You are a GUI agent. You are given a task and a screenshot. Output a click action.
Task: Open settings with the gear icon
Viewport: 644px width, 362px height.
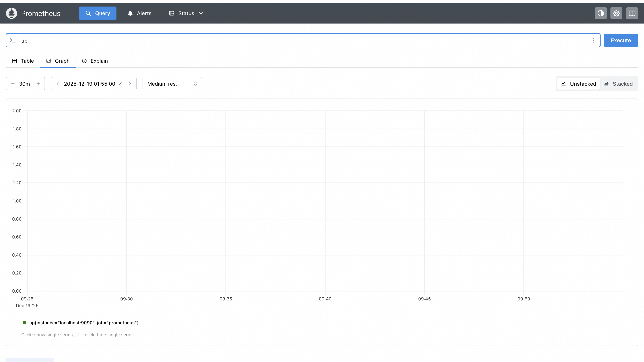click(x=616, y=13)
